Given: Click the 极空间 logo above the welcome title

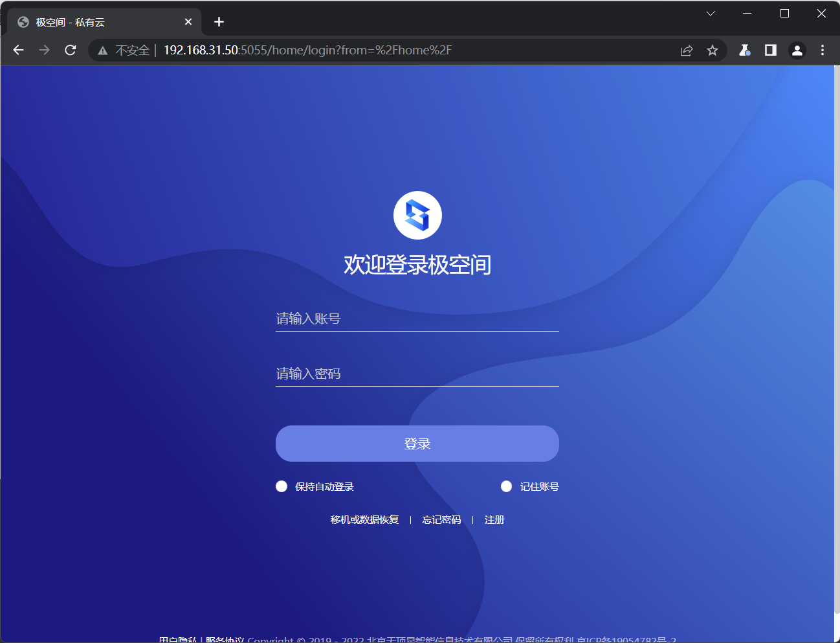Looking at the screenshot, I should (x=417, y=215).
